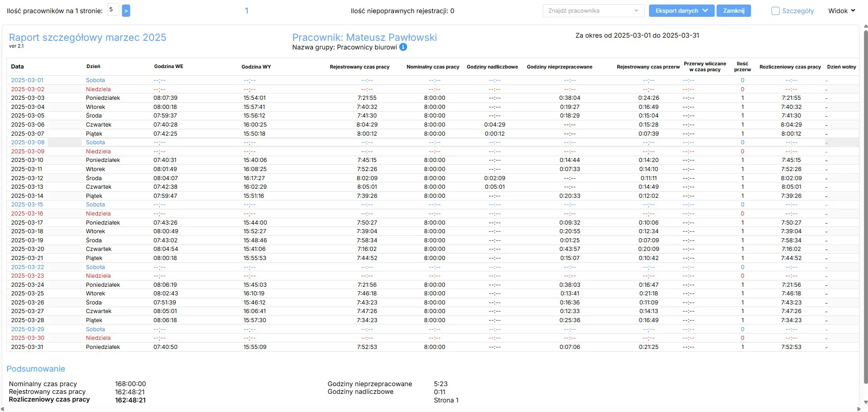Viewport: 868px width, 412px height.
Task: Click the Podsumowanie section heading
Action: [x=36, y=369]
